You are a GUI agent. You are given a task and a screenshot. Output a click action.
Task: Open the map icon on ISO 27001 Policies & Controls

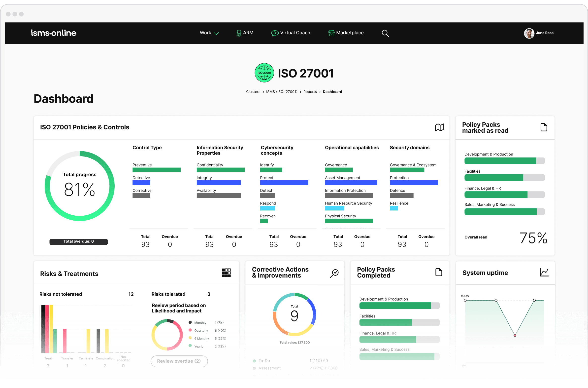pos(439,127)
